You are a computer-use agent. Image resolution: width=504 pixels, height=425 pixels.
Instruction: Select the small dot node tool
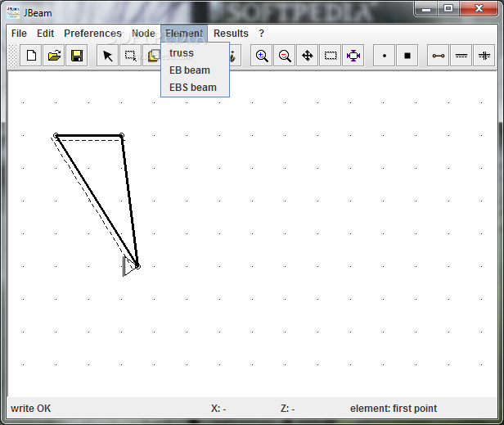pyautogui.click(x=384, y=56)
